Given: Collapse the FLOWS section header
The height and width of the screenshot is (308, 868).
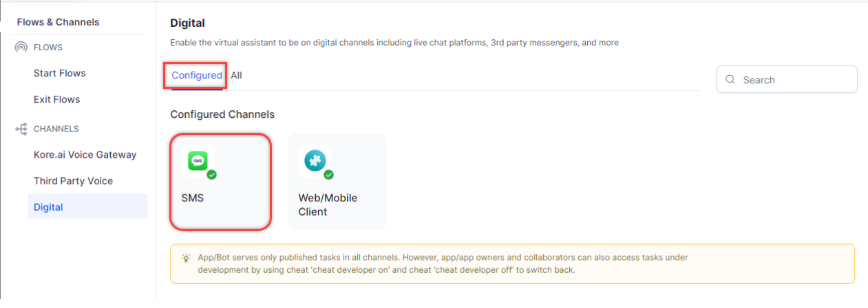Looking at the screenshot, I should point(48,48).
